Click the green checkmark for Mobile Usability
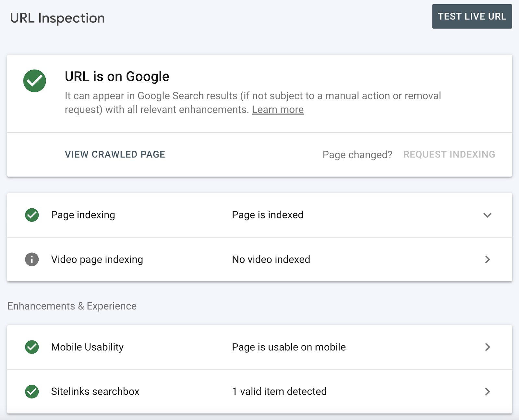Viewport: 519px width, 420px height. pyautogui.click(x=31, y=347)
